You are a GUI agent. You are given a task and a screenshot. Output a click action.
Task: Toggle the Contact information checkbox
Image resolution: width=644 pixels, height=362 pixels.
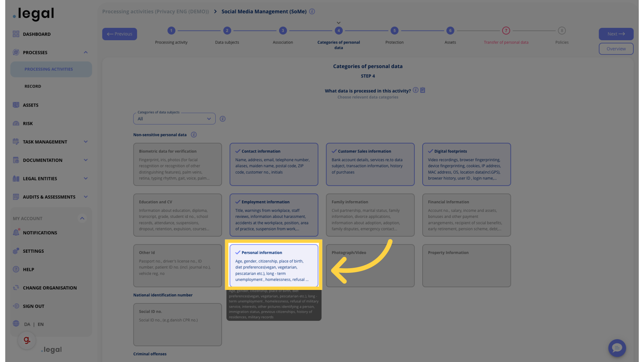pyautogui.click(x=237, y=152)
